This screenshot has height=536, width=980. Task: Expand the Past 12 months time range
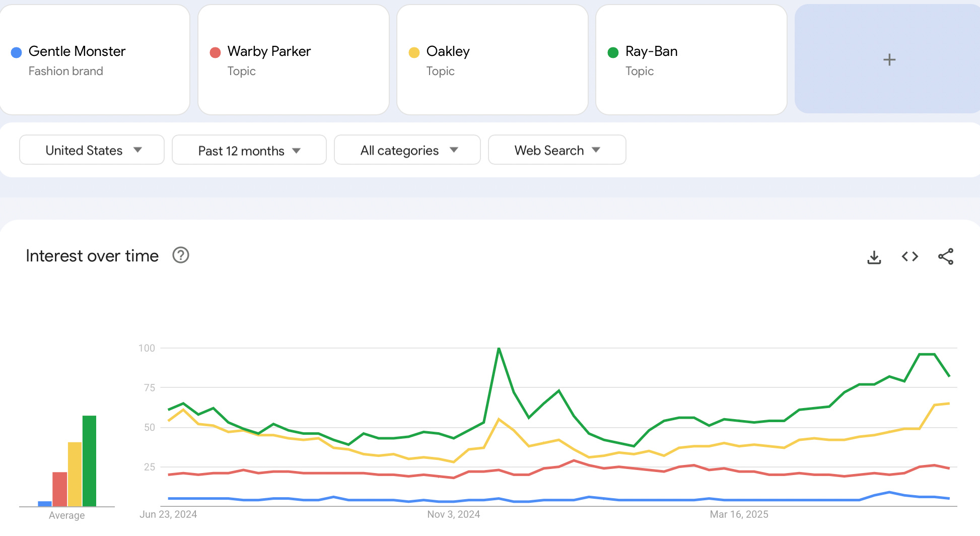[249, 150]
